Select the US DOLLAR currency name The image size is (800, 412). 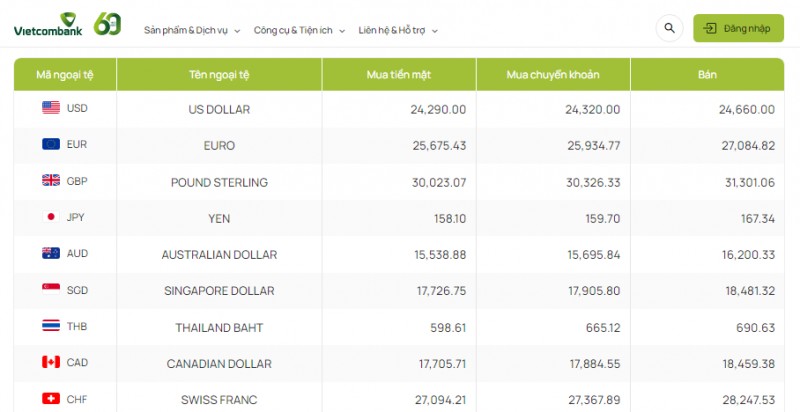[x=219, y=109]
